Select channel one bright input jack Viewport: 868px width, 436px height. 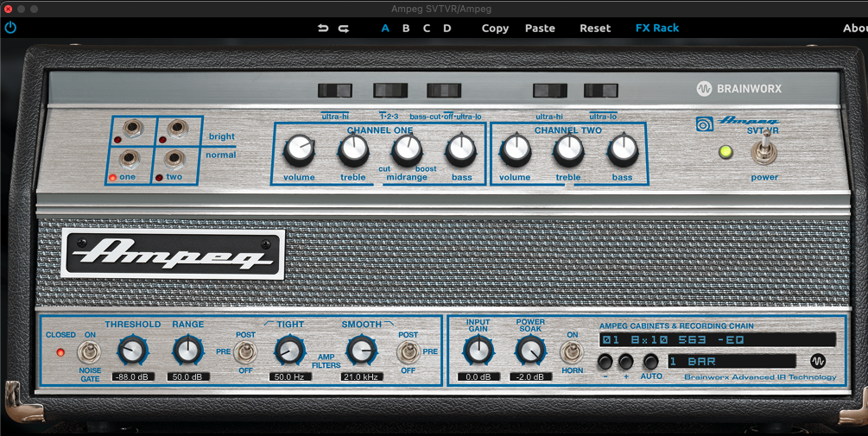132,129
